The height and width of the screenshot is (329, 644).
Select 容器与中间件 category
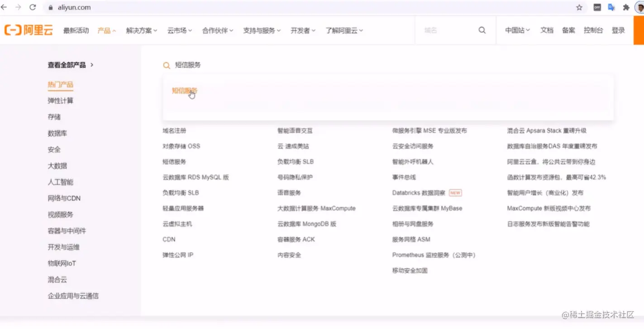point(67,231)
